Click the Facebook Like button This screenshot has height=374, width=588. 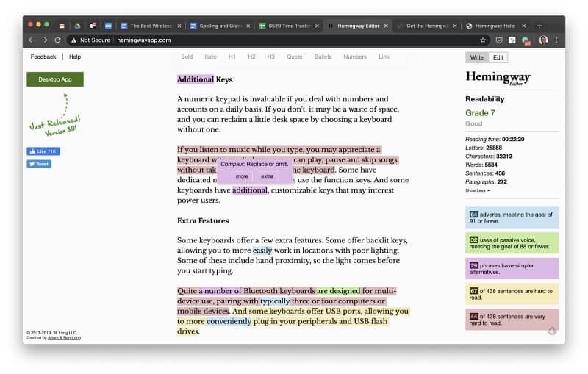pos(43,151)
